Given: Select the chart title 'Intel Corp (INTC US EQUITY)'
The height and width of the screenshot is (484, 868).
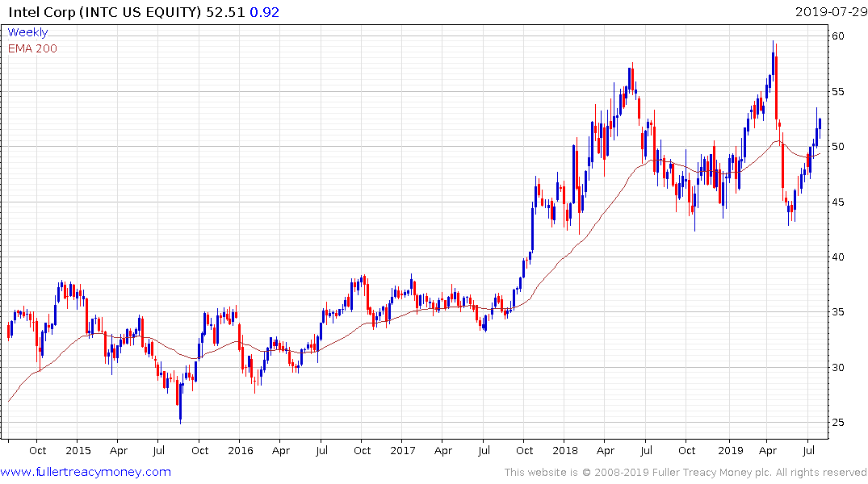Looking at the screenshot, I should (x=105, y=12).
